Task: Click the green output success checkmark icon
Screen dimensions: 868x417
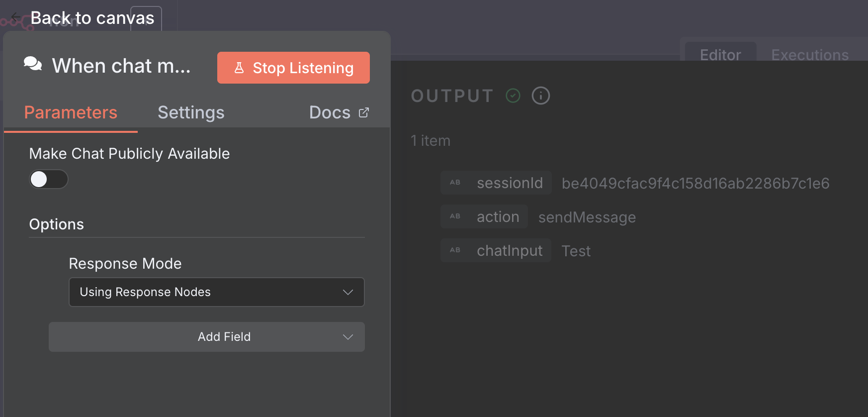Action: (x=513, y=96)
